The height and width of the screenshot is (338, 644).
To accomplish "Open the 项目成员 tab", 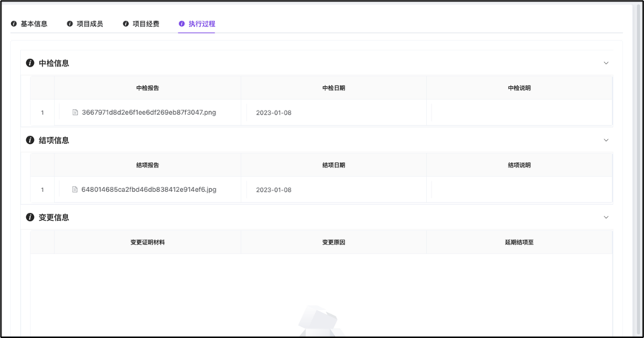I will tap(90, 24).
